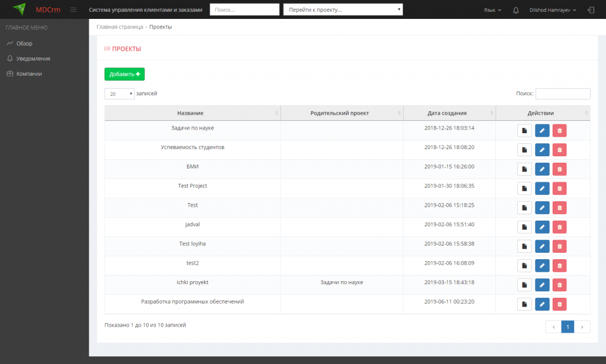This screenshot has width=606, height=364.
Task: Go to next page in pagination
Action: coord(582,327)
